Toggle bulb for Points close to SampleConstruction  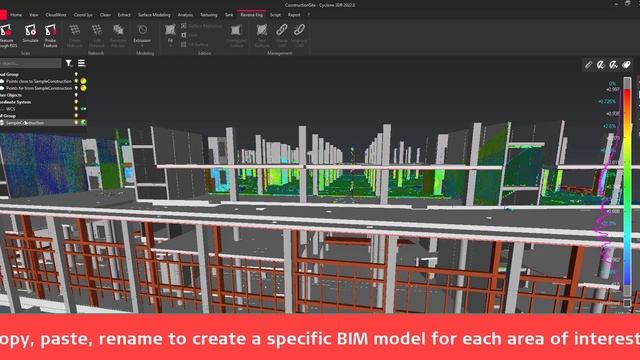pyautogui.click(x=76, y=81)
